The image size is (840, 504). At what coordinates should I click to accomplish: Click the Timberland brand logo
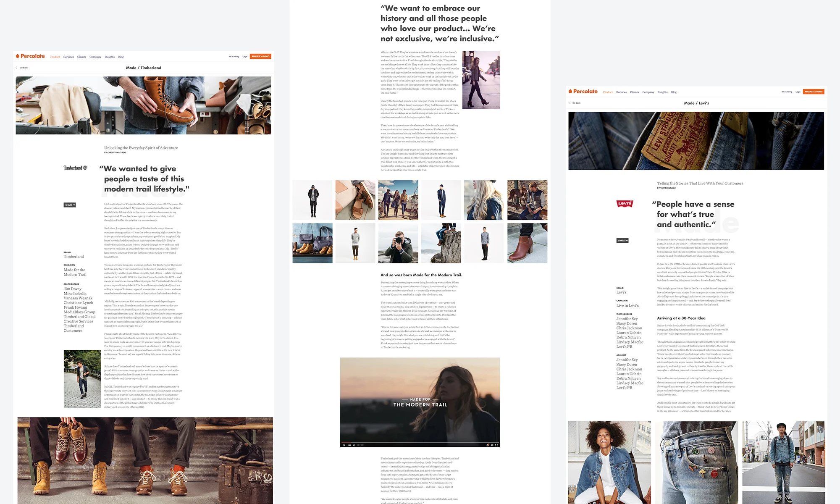pos(76,168)
